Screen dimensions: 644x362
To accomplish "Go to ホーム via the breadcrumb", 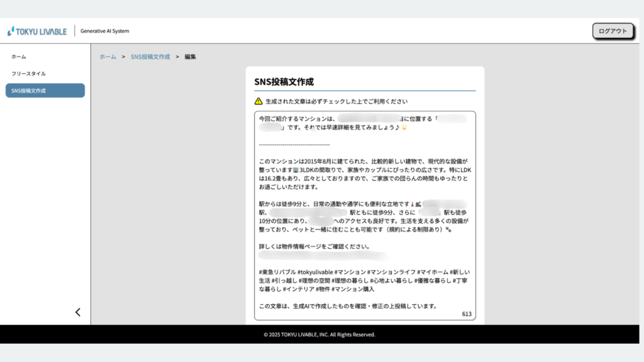I will click(108, 57).
